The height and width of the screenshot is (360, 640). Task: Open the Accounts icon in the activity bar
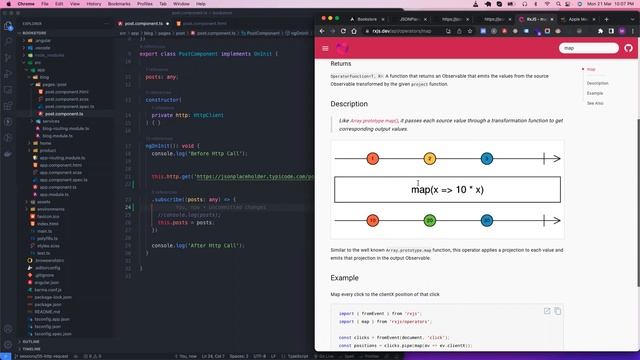point(8,329)
